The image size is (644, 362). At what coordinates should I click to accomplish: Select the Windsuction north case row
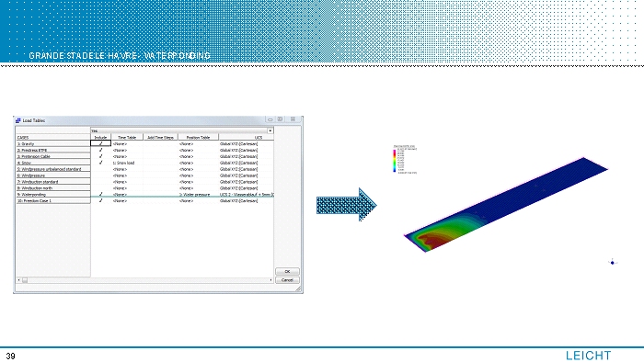click(53, 188)
